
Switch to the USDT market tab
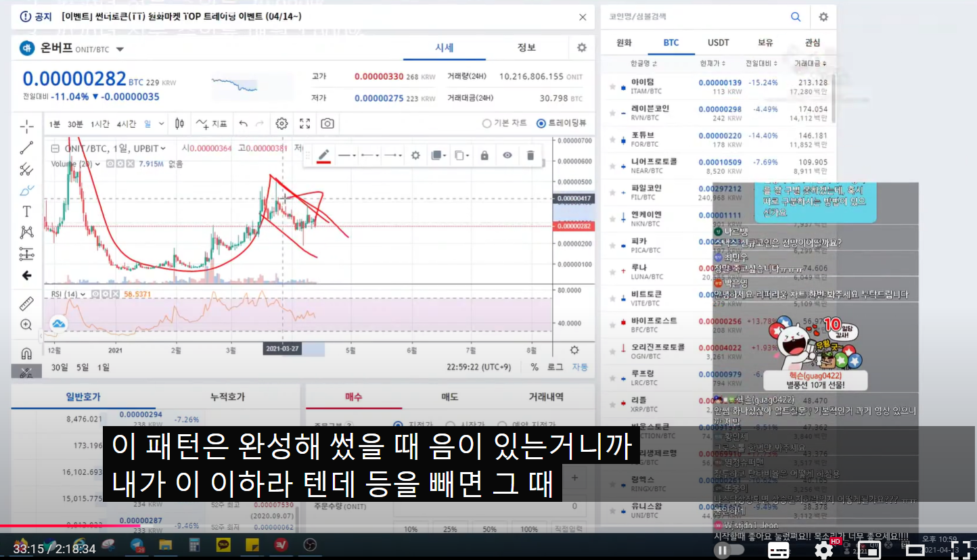[x=719, y=43]
